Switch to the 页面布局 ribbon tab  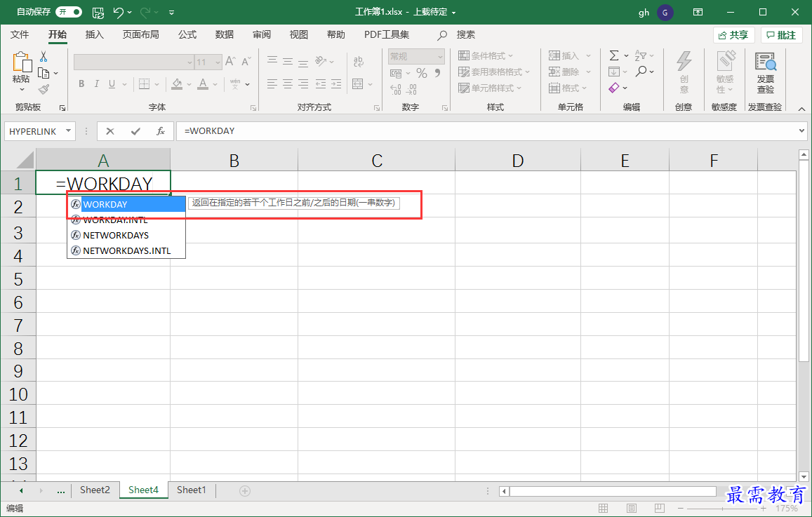[x=141, y=34]
